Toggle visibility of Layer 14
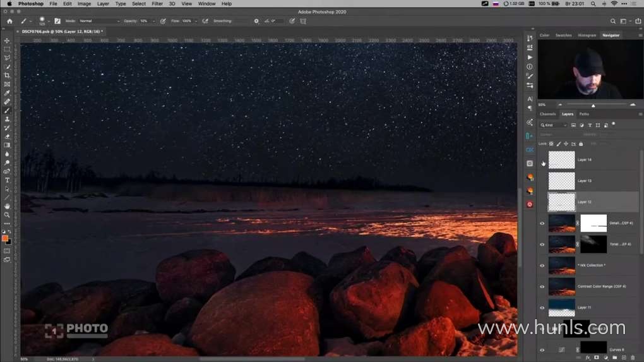This screenshot has height=362, width=644. pos(542,160)
